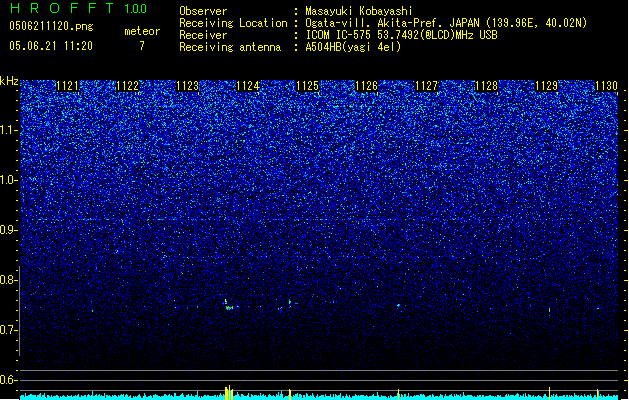Click time marker 1121
Image resolution: width=629 pixels, height=400 pixels.
click(67, 86)
